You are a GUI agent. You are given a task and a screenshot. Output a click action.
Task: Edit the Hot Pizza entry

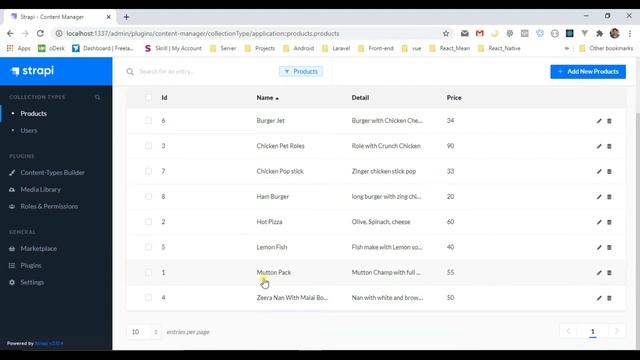coord(599,222)
